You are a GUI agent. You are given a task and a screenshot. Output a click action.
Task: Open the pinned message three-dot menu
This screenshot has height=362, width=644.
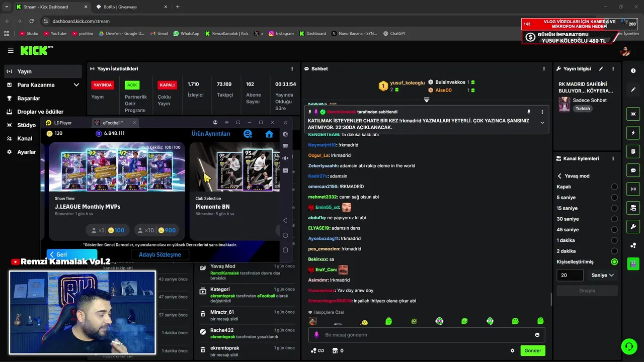click(x=542, y=112)
